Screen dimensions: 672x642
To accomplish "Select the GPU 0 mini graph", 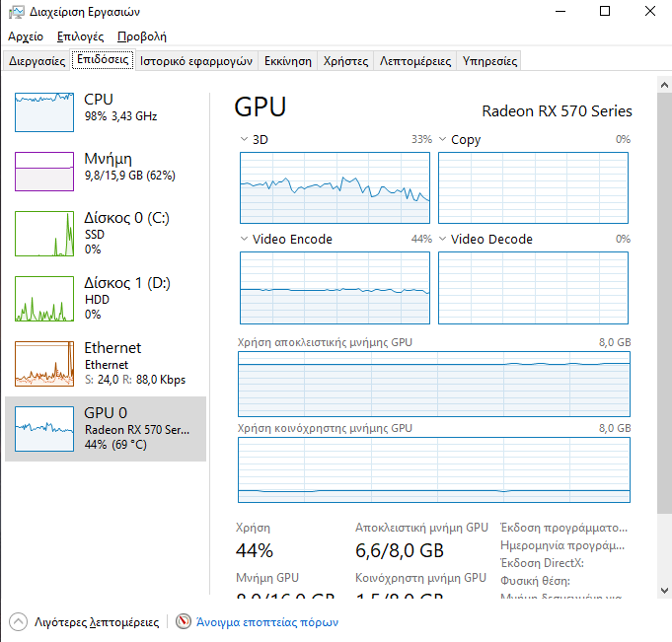I will pos(44,429).
